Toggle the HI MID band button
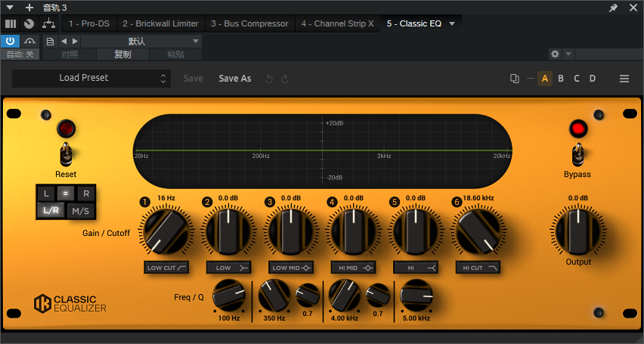644x344 pixels. point(353,268)
